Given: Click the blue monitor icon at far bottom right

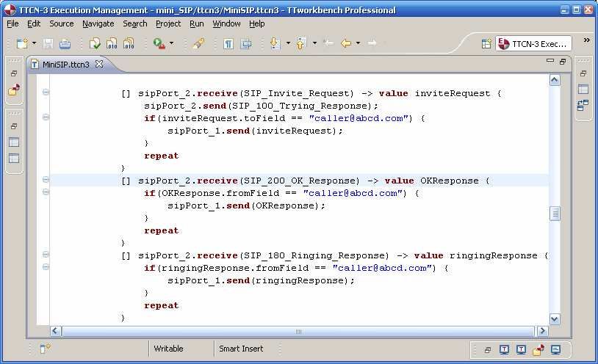Looking at the screenshot, I should 555,349.
